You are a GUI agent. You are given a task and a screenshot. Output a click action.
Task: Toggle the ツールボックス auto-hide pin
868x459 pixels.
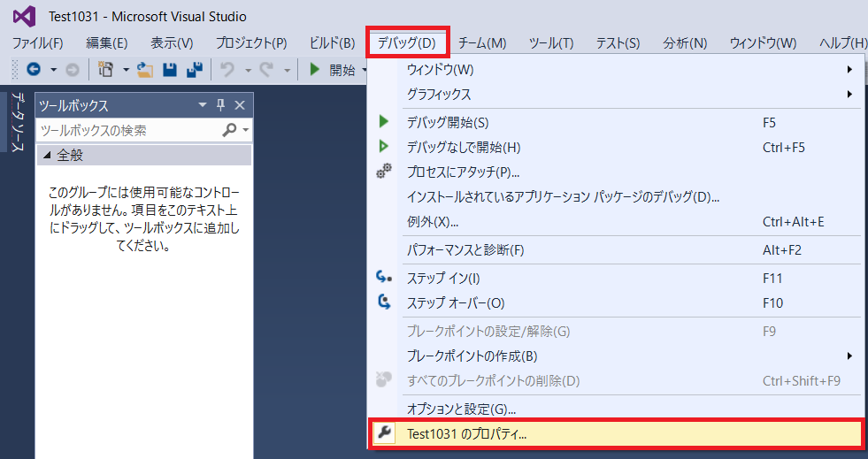[x=221, y=105]
